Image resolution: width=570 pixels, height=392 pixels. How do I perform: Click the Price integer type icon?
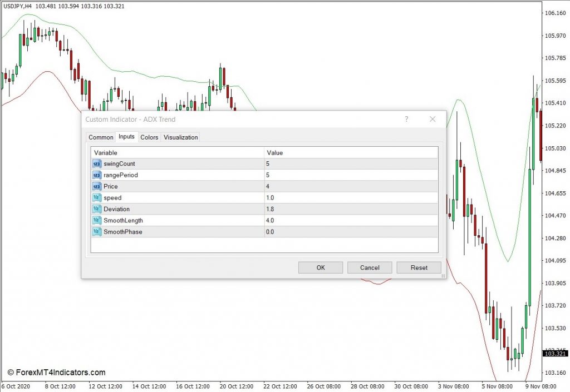point(97,186)
